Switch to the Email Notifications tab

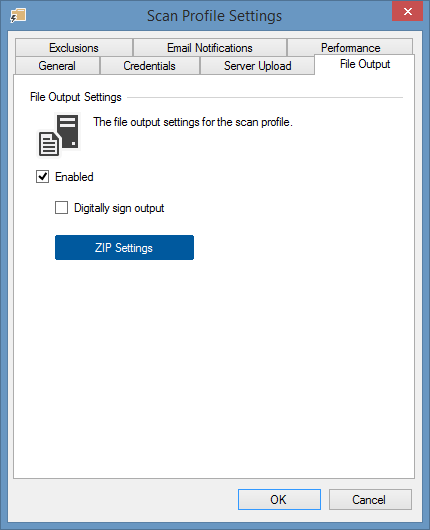(210, 48)
